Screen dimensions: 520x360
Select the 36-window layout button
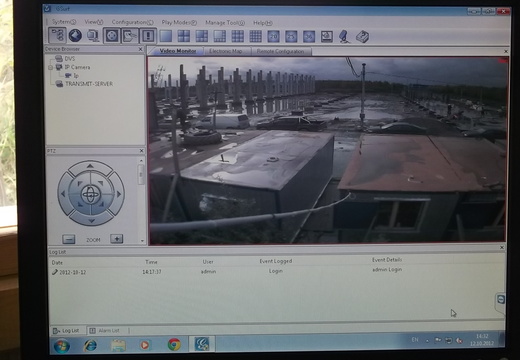click(309, 36)
